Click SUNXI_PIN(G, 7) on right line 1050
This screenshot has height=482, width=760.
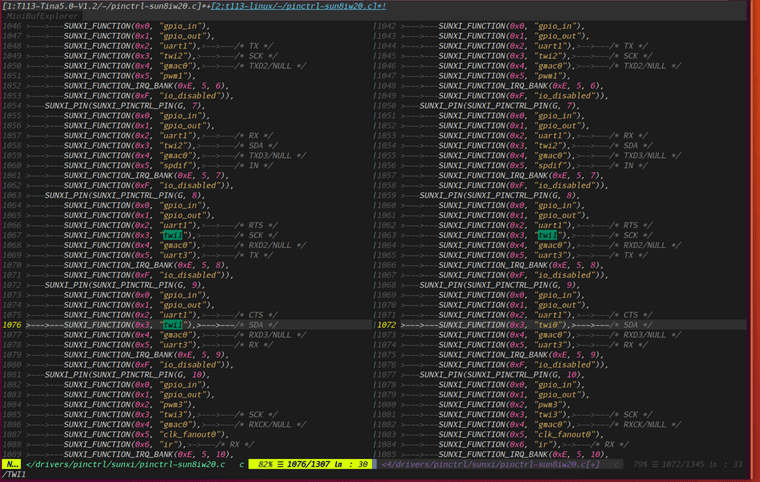[x=500, y=106]
